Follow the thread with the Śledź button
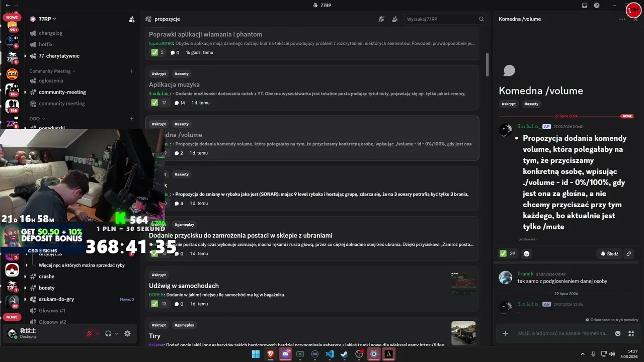This screenshot has width=644, height=362. (609, 254)
